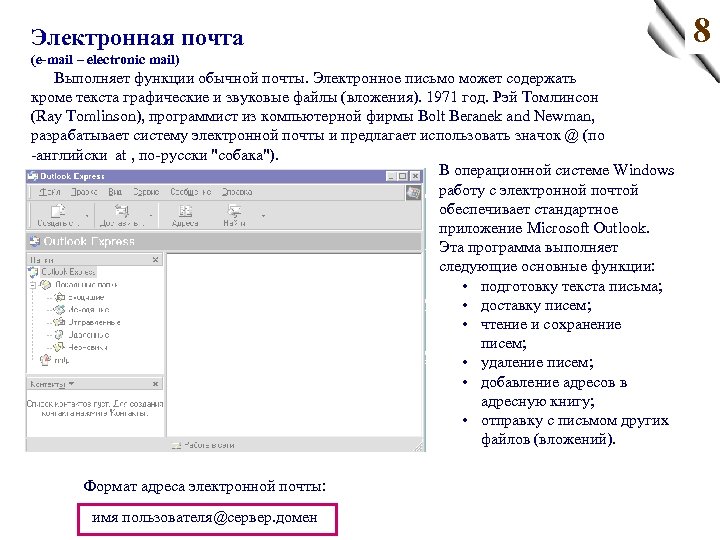Click the Работа в сети status icon
The image size is (720, 540).
point(176,445)
